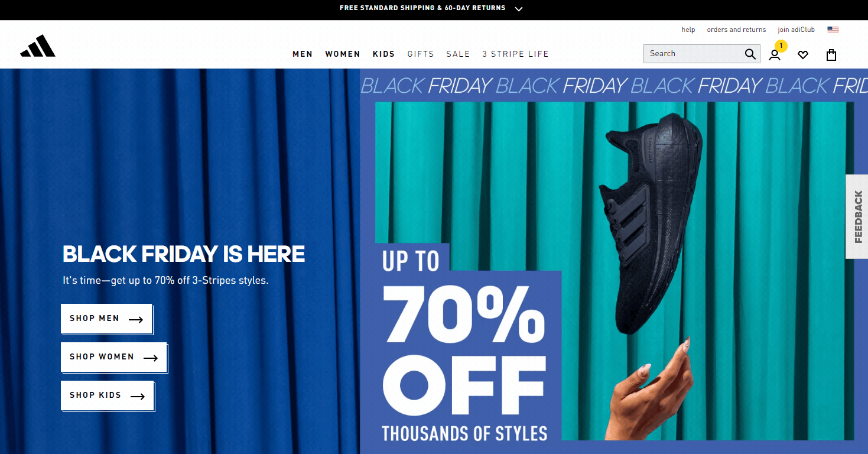Screen dimensions: 868x454
Task: Click in the Search input field
Action: [x=694, y=54]
